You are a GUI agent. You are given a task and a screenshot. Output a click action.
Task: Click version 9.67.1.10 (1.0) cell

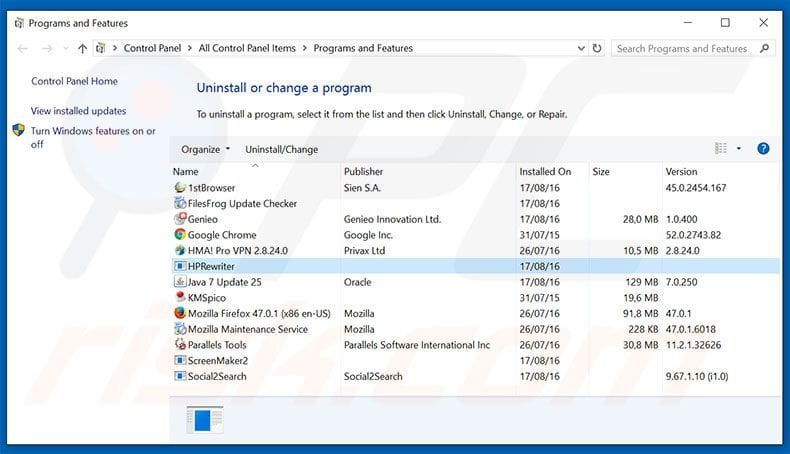click(x=697, y=376)
